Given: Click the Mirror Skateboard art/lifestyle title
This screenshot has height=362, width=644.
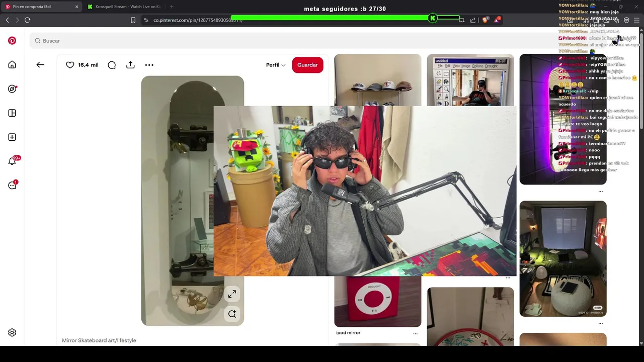Looking at the screenshot, I should pyautogui.click(x=99, y=340).
